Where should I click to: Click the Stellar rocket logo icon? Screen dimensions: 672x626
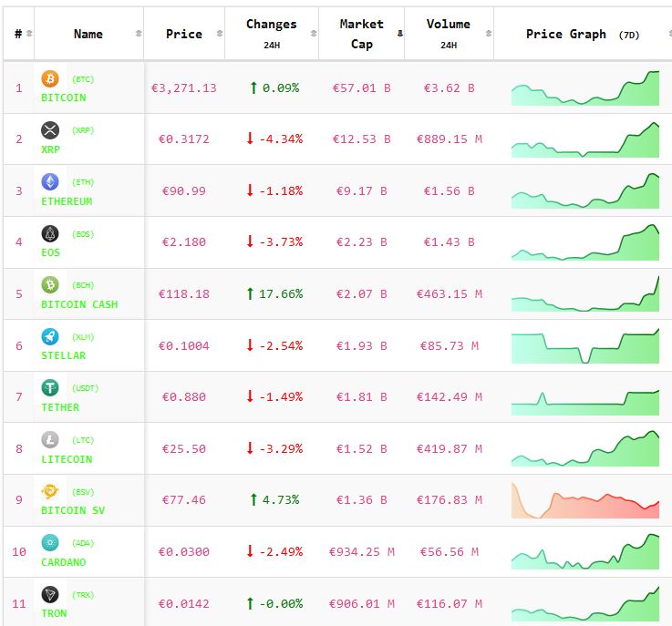point(49,337)
